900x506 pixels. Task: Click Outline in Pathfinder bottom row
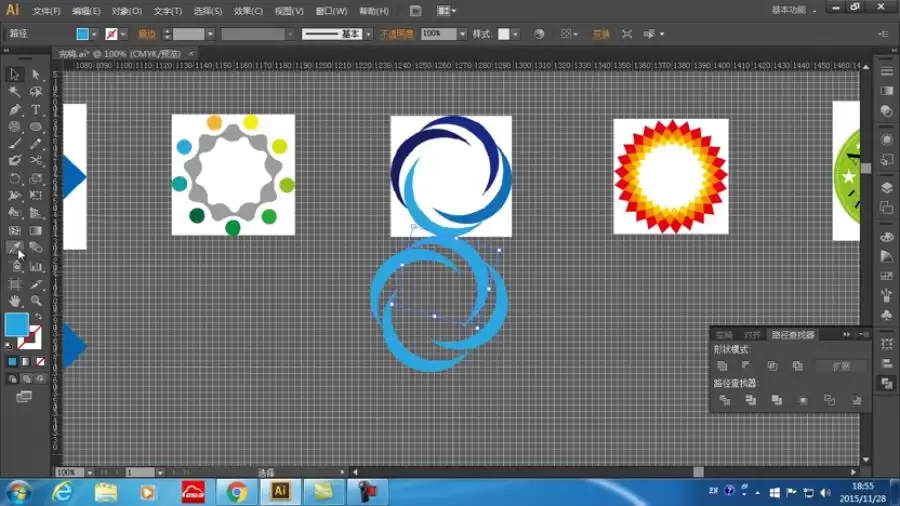tap(829, 400)
